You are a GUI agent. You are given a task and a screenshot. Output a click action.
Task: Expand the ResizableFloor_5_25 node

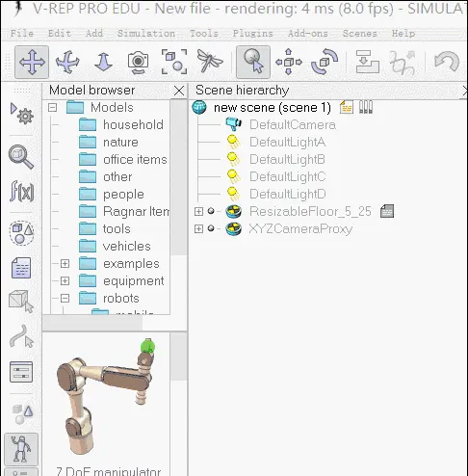point(198,211)
